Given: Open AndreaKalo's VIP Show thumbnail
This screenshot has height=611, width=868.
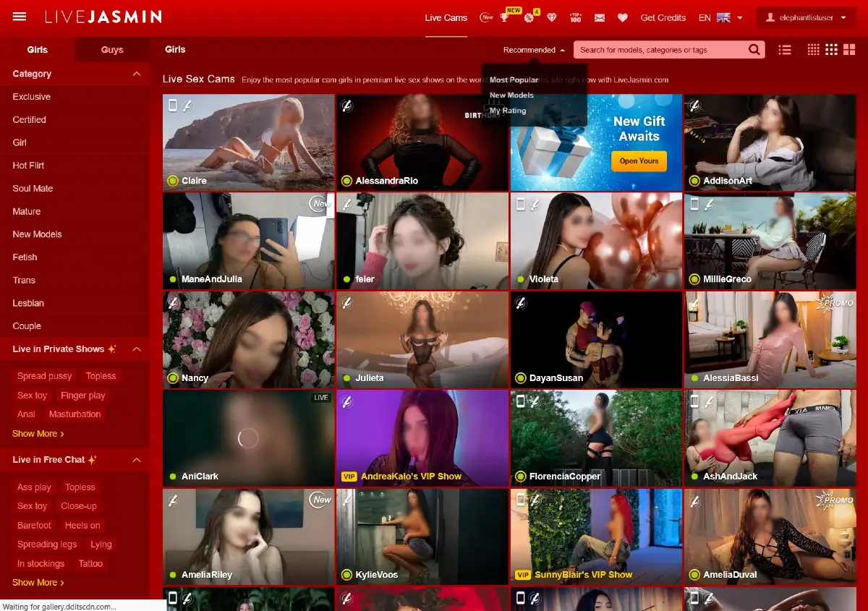Looking at the screenshot, I should pyautogui.click(x=422, y=438).
